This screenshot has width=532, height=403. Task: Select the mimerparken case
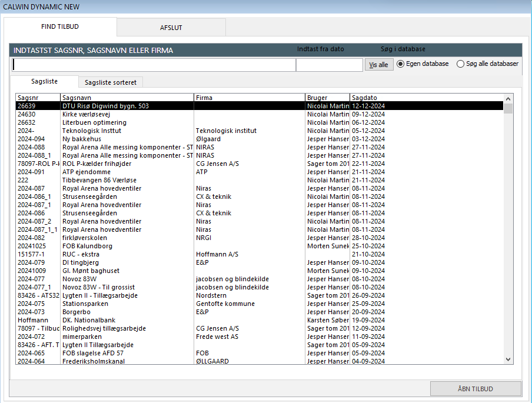[260, 337]
